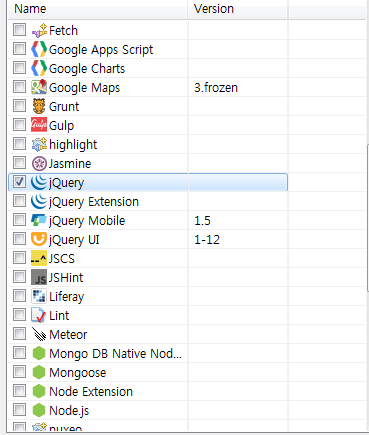Select the Liferay row label
369x435 pixels.
point(67,297)
